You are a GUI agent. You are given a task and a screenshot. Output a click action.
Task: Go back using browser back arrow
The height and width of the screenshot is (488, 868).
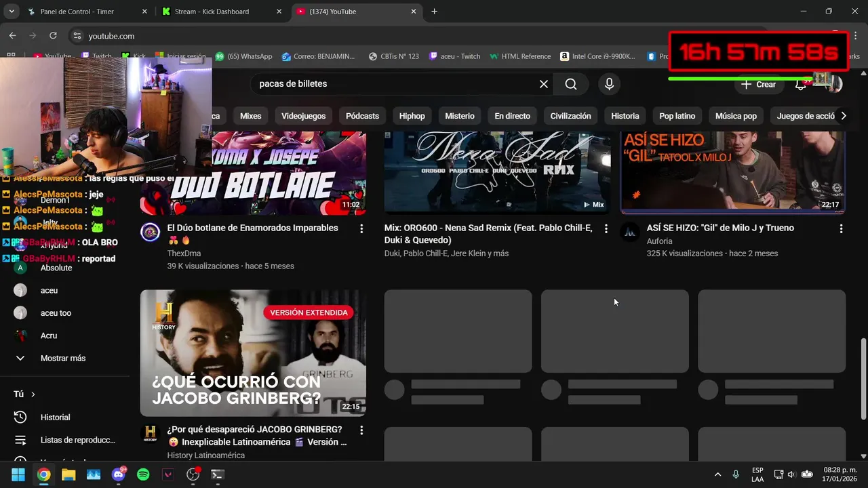click(x=12, y=36)
